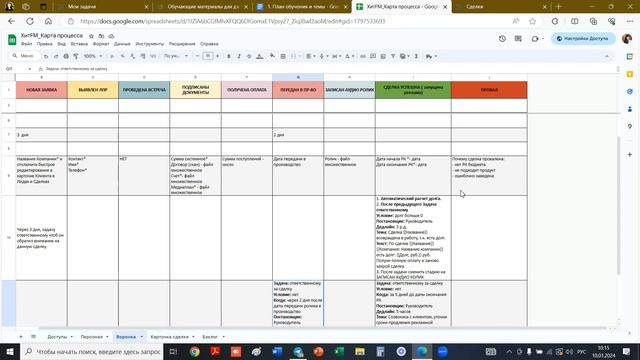Undo the last action in toolbar

[46, 56]
